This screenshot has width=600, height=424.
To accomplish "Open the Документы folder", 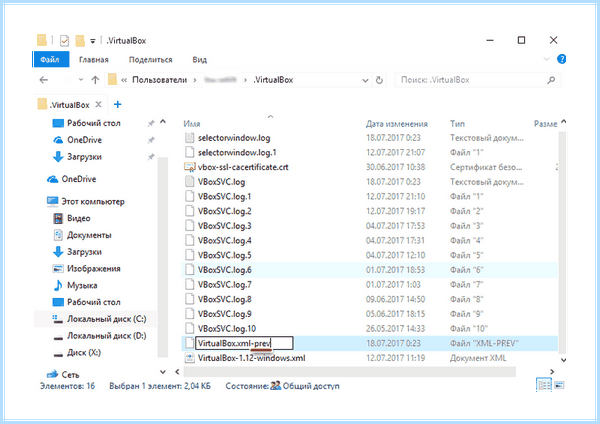I will pyautogui.click(x=89, y=235).
